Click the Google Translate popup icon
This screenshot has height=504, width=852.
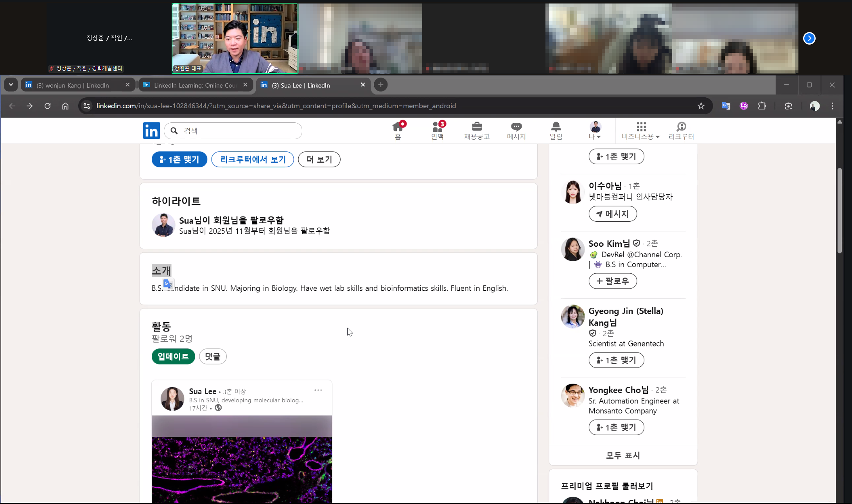(x=168, y=284)
